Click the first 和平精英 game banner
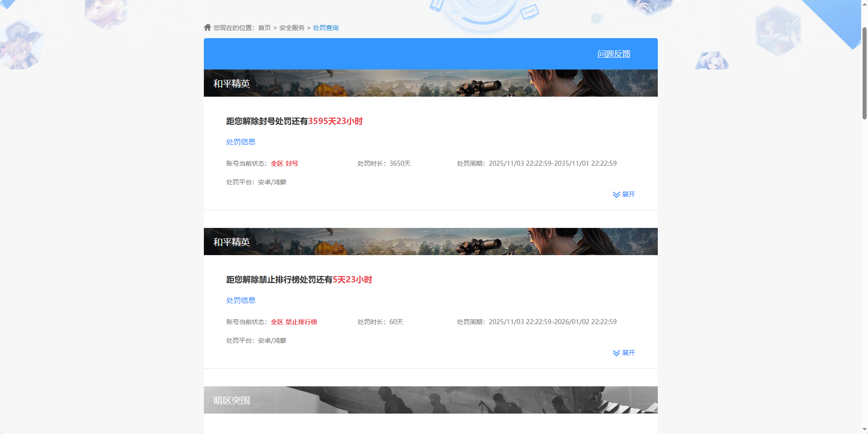 click(430, 83)
